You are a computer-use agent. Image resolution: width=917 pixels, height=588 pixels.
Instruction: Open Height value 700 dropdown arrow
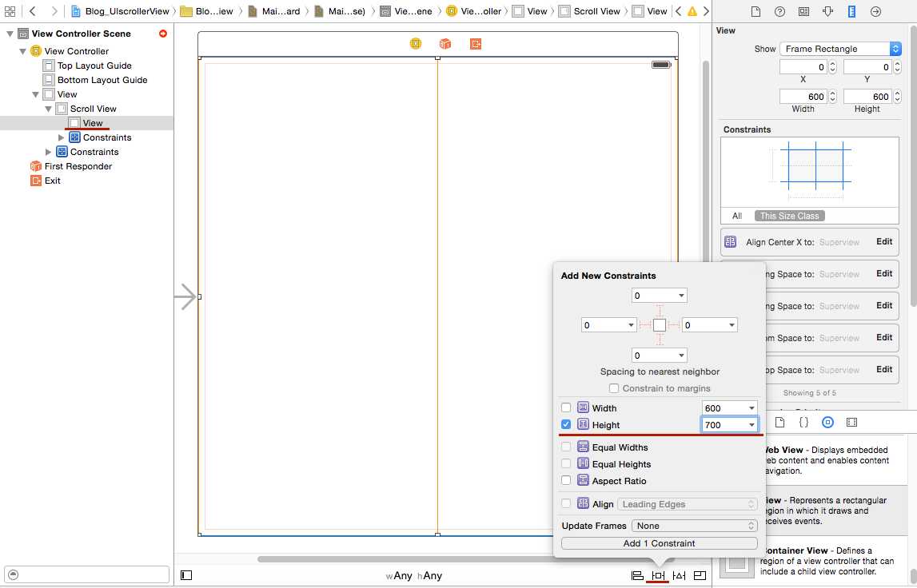(x=752, y=425)
